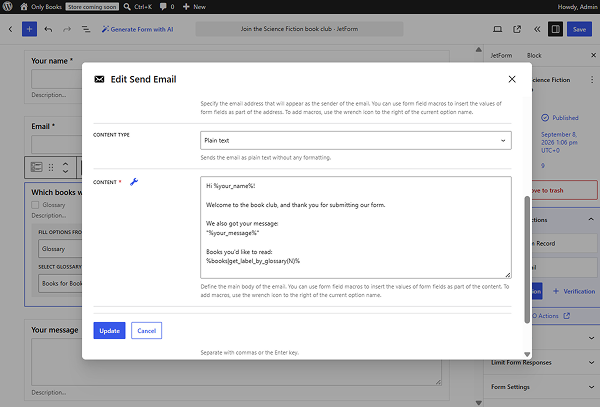The width and height of the screenshot is (600, 407).
Task: Open the document overview list
Action: pyautogui.click(x=86, y=29)
